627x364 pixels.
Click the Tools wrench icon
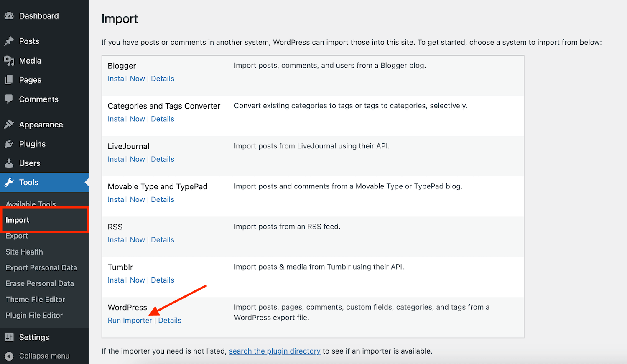9,182
